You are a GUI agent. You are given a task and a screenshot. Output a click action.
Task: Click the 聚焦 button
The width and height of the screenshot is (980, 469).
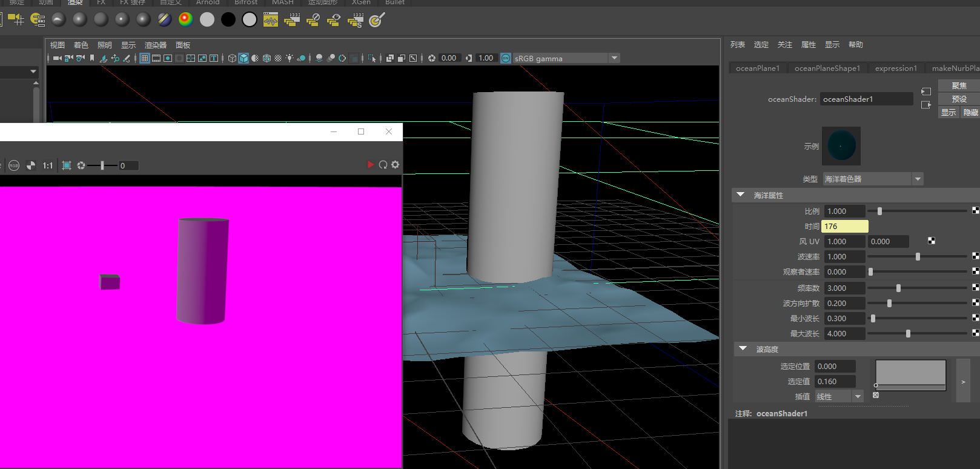click(959, 85)
